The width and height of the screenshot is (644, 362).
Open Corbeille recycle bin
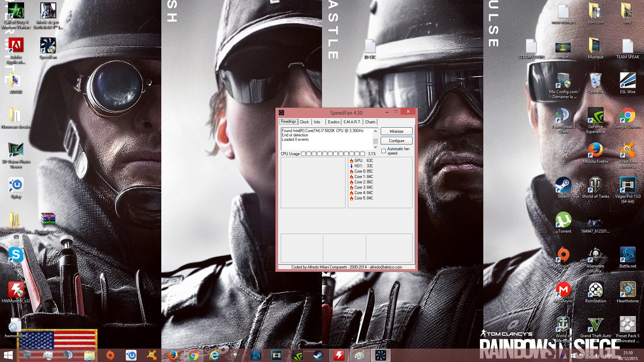point(595,81)
